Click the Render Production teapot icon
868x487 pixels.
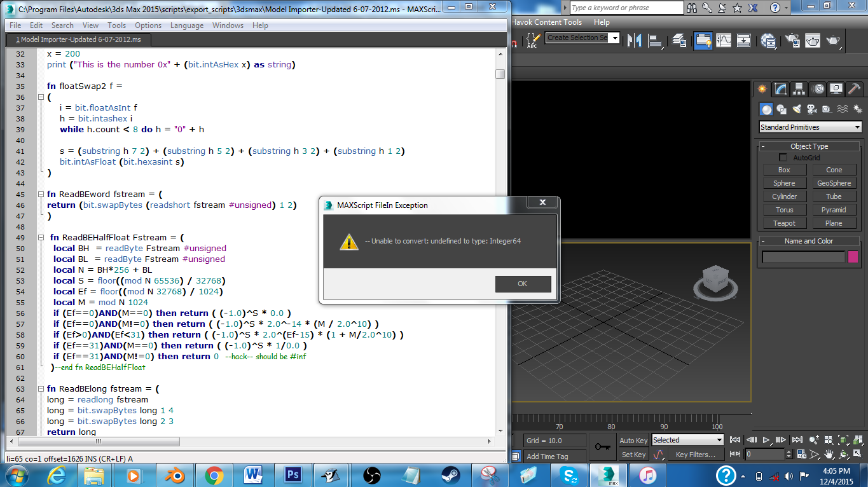(834, 41)
